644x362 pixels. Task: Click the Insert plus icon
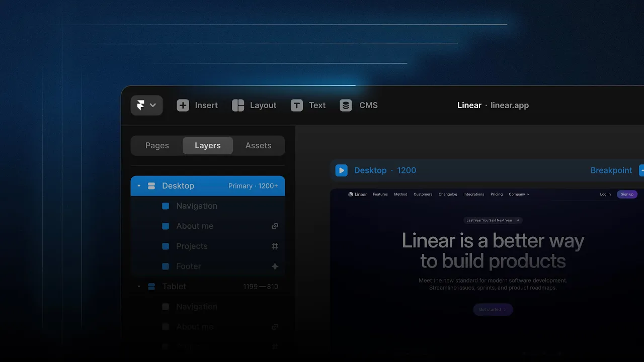(183, 105)
